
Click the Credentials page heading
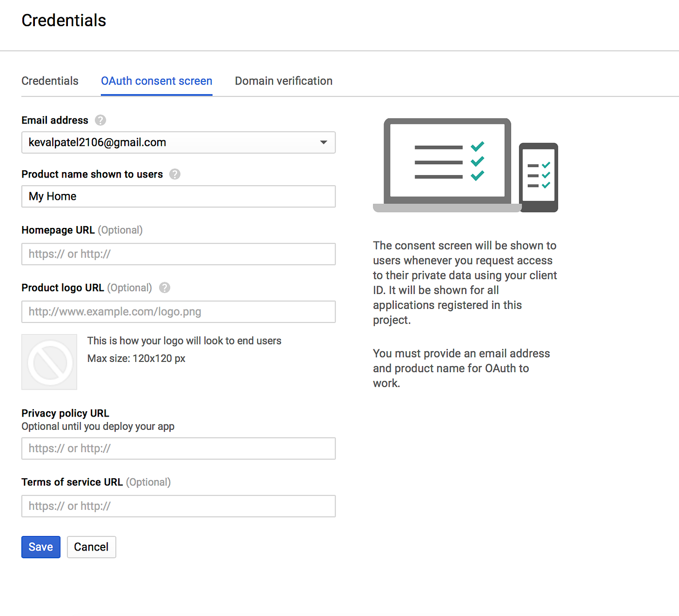click(64, 20)
